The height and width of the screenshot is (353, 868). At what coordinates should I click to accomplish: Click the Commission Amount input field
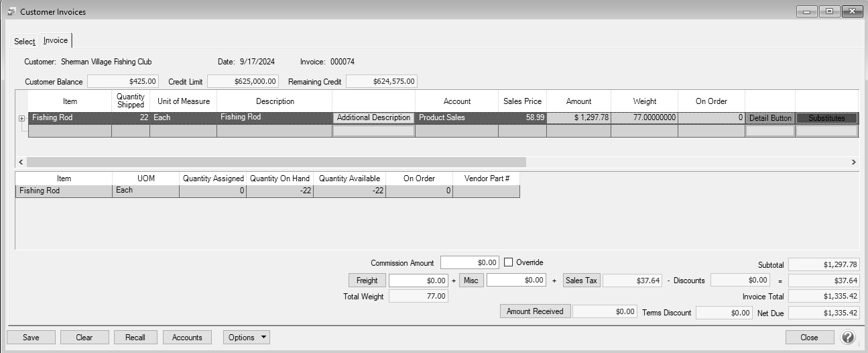(470, 263)
